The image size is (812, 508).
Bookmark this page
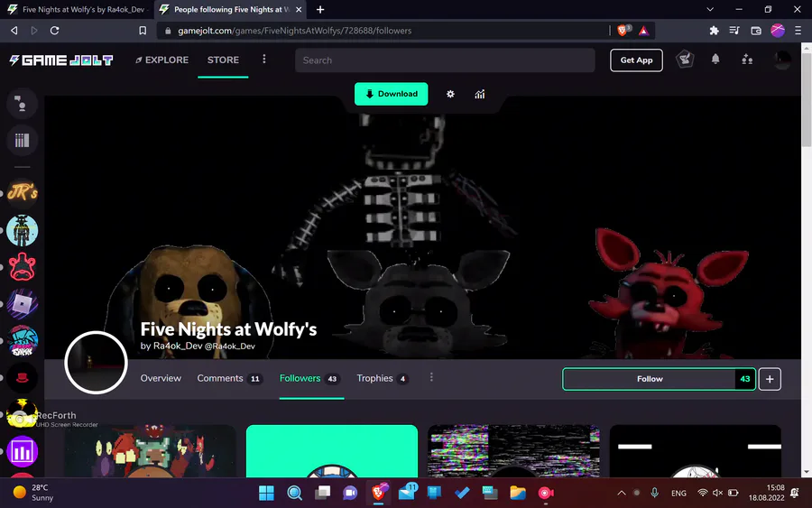pos(143,31)
